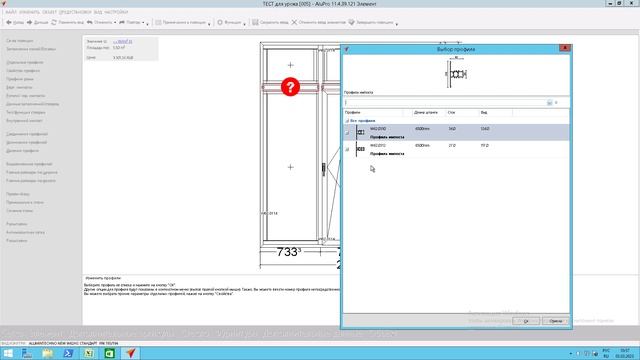Open the dropdown arrow right of search filter
The width and height of the screenshot is (640, 360).
coord(556,103)
